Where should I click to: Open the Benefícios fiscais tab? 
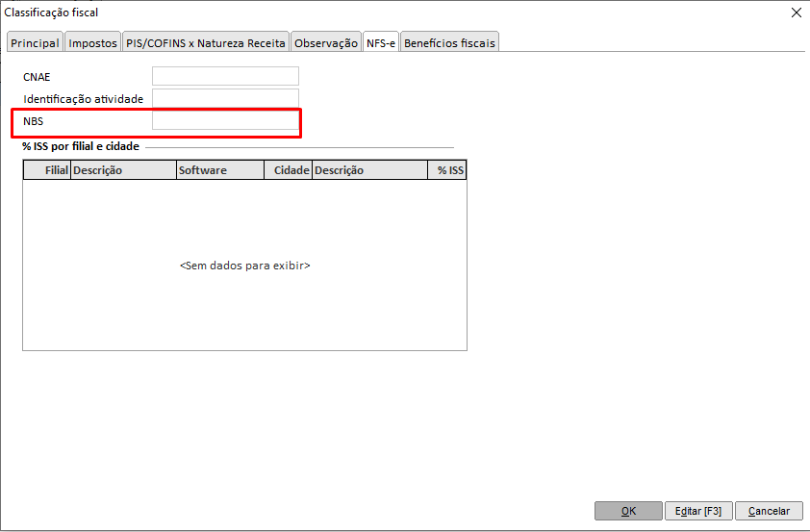point(449,43)
